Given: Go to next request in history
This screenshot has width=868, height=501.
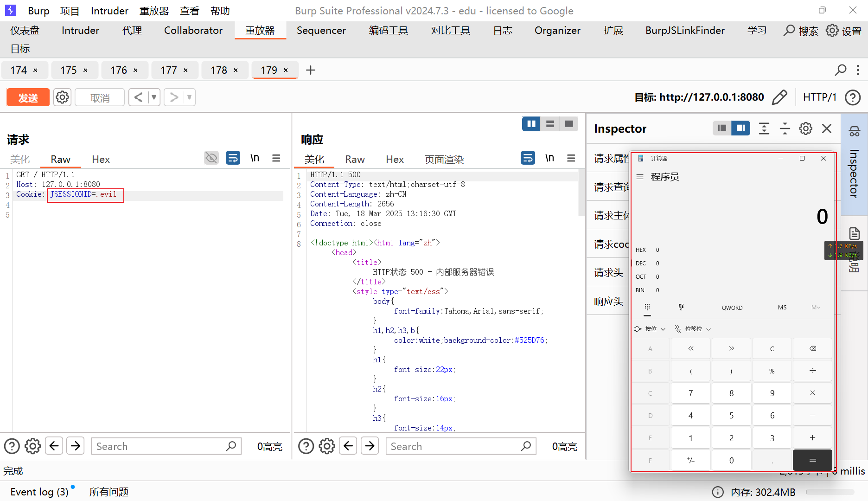Looking at the screenshot, I should (x=174, y=97).
